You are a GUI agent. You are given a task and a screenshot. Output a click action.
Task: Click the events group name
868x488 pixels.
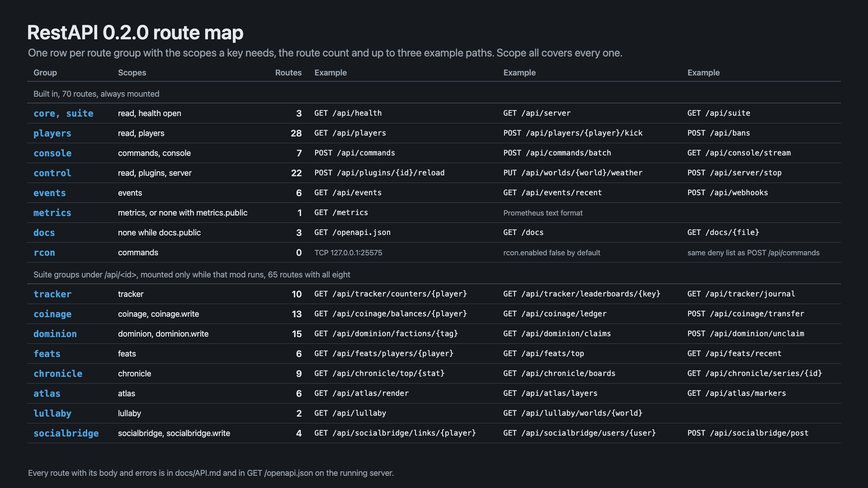click(50, 193)
